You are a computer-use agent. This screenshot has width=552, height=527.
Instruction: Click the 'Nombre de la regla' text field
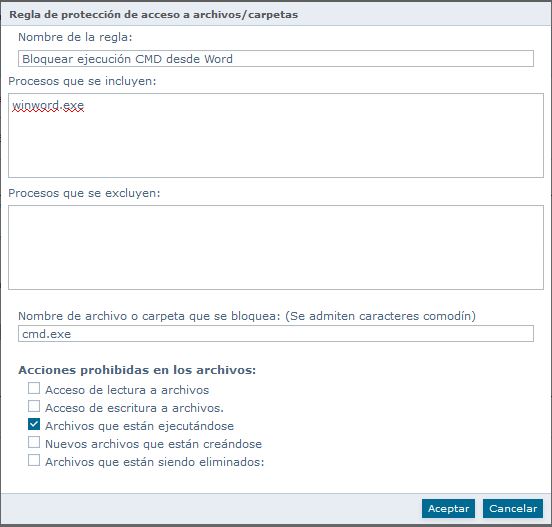276,58
